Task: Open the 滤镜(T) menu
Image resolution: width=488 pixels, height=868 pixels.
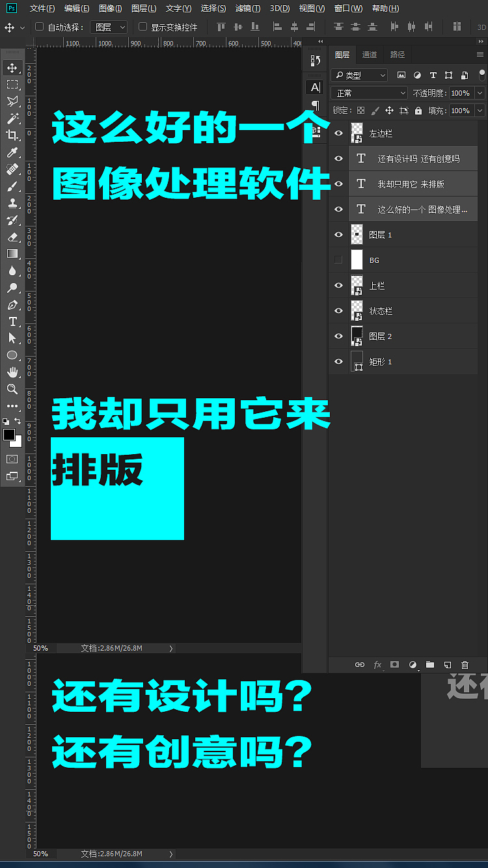Action: point(248,8)
